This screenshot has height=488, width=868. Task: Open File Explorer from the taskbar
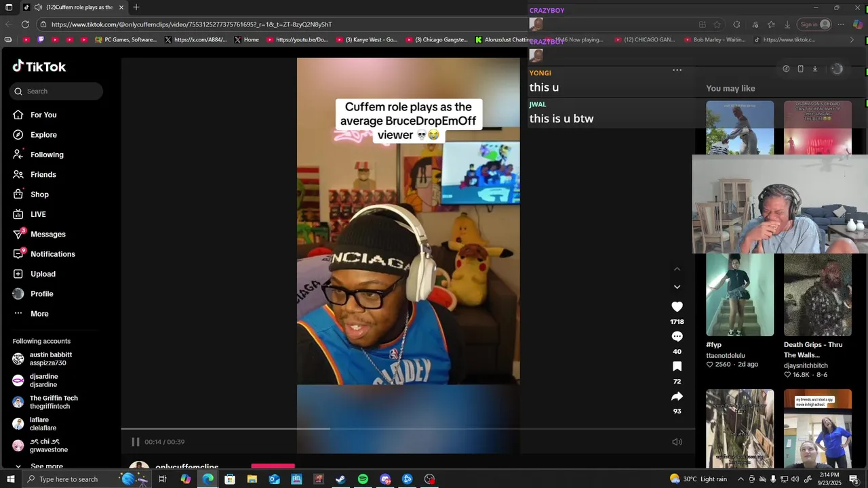point(252,479)
